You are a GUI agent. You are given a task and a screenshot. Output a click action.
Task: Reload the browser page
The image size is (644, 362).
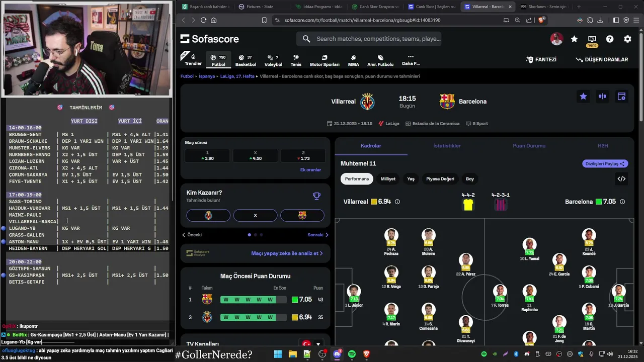203,20
